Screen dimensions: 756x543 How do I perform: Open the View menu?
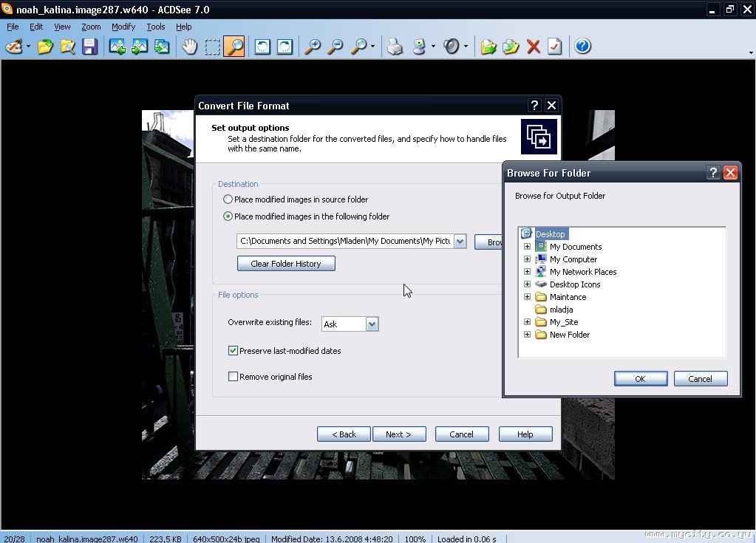pyautogui.click(x=62, y=27)
